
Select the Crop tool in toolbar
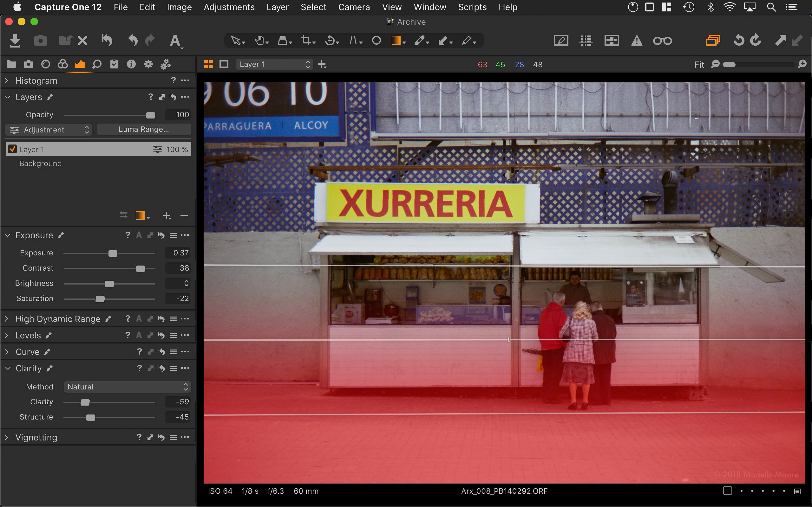click(x=306, y=41)
